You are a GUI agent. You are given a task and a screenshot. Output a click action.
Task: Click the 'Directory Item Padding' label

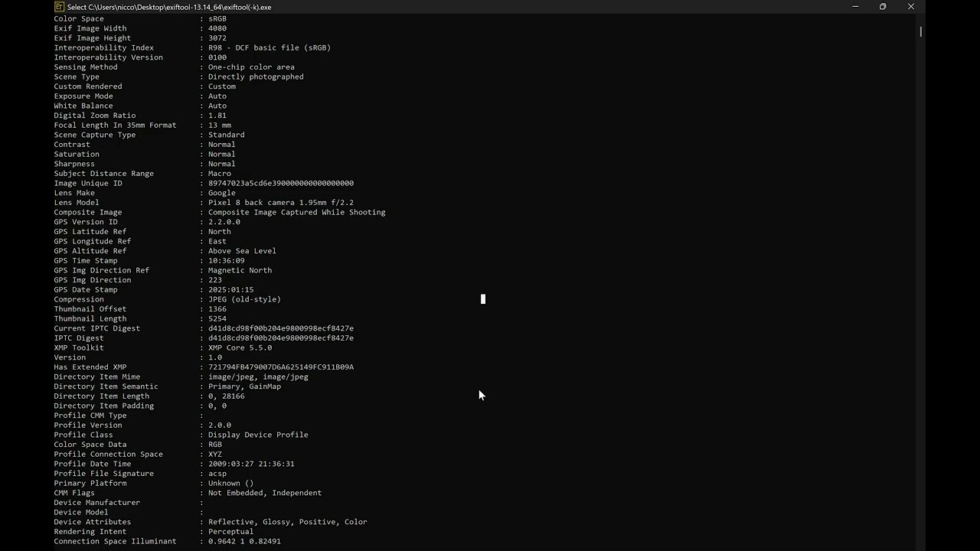104,406
